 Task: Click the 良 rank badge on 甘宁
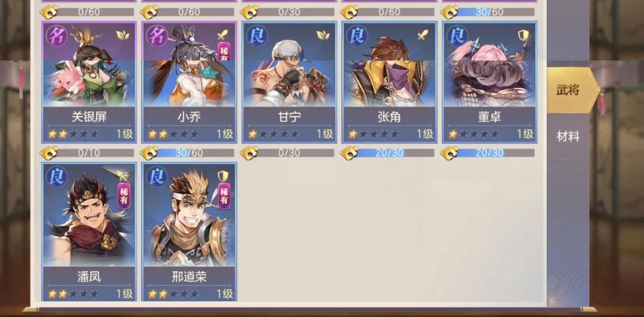[x=257, y=36]
